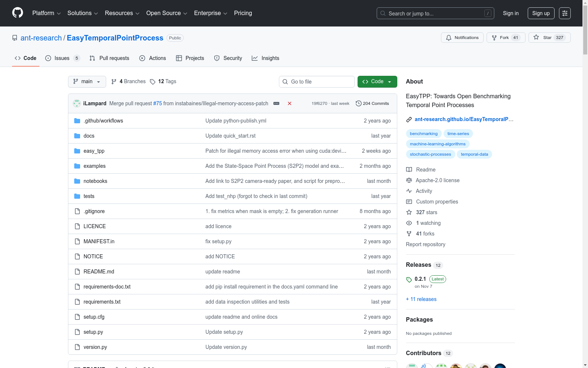Click the iLampard author avatar
This screenshot has width=588, height=368.
(x=77, y=103)
